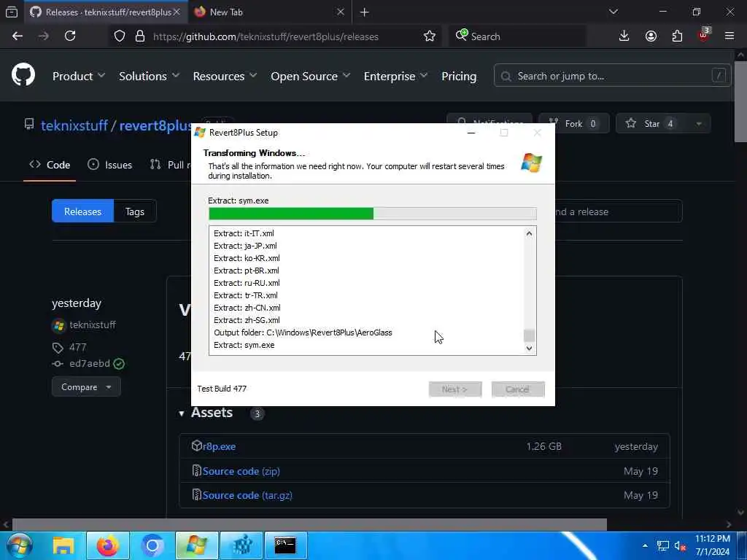Click the network tray icon

coord(662,545)
